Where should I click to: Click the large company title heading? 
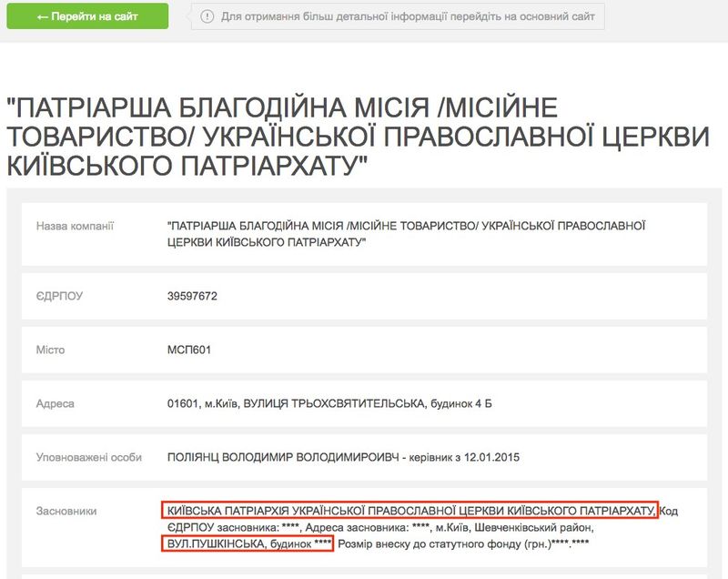(x=358, y=137)
